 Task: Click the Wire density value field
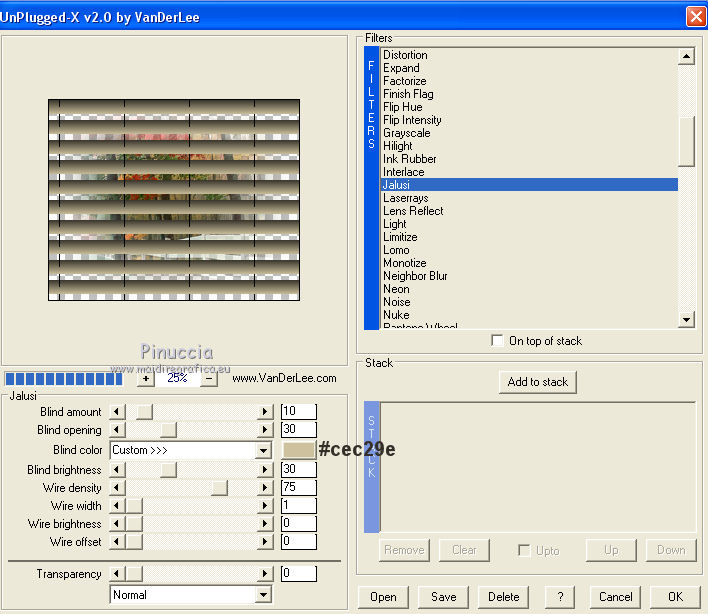point(298,488)
